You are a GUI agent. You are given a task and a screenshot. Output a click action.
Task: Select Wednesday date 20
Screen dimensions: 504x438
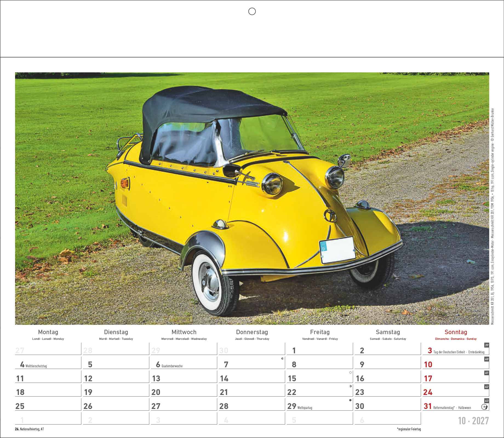pyautogui.click(x=156, y=392)
